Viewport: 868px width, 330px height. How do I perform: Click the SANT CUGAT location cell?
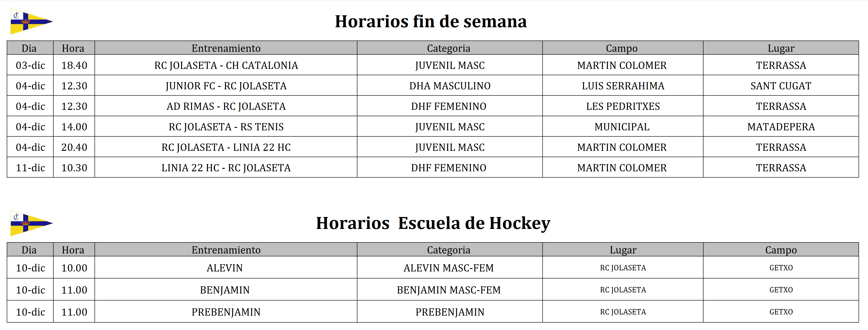pyautogui.click(x=781, y=86)
